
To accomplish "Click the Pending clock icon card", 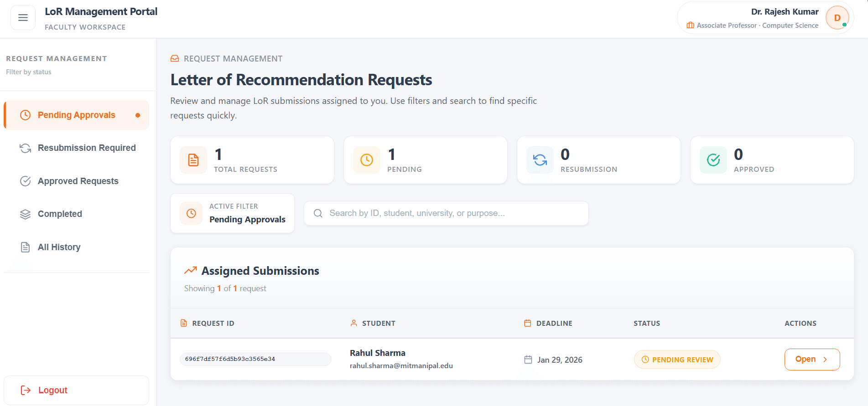I will 367,160.
